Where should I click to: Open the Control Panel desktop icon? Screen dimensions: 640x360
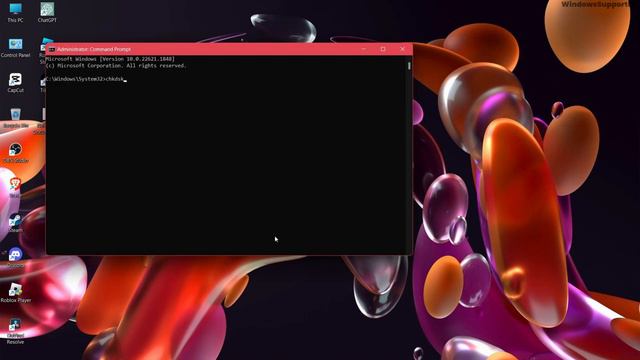click(16, 48)
